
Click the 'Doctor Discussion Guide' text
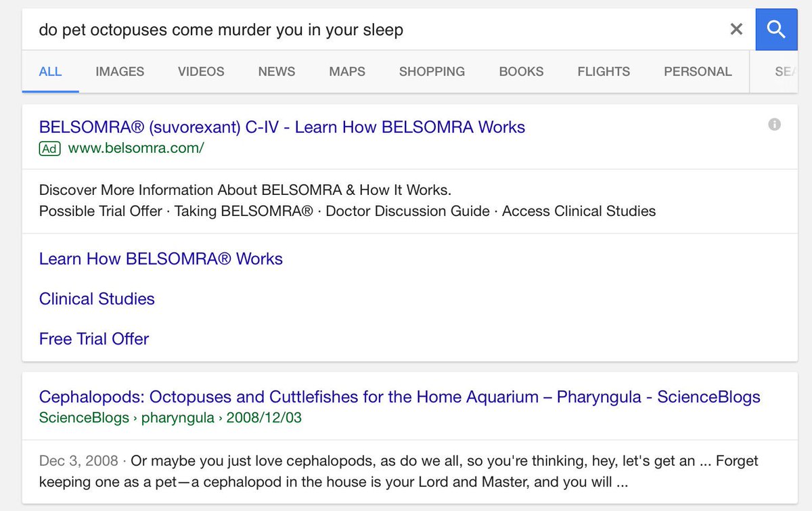408,211
